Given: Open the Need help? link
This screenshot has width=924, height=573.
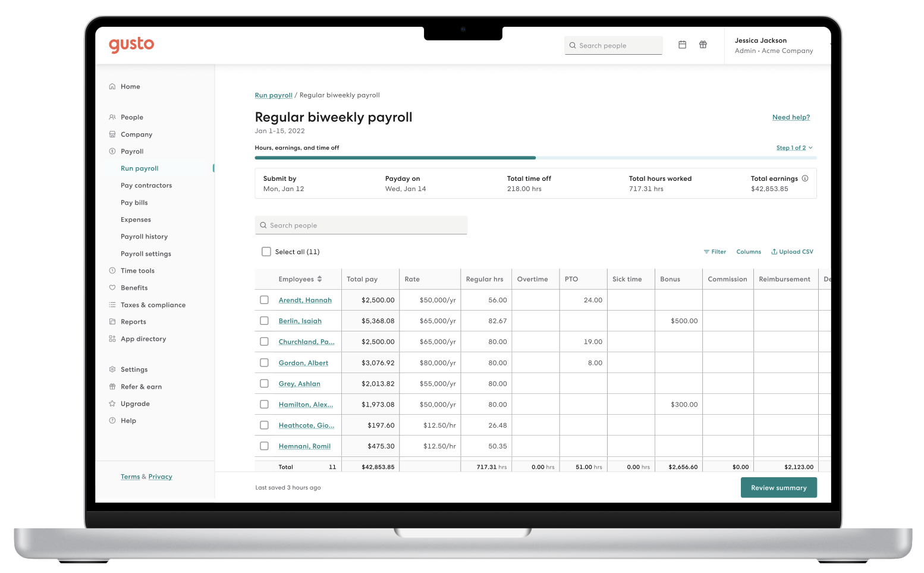Looking at the screenshot, I should (x=791, y=117).
